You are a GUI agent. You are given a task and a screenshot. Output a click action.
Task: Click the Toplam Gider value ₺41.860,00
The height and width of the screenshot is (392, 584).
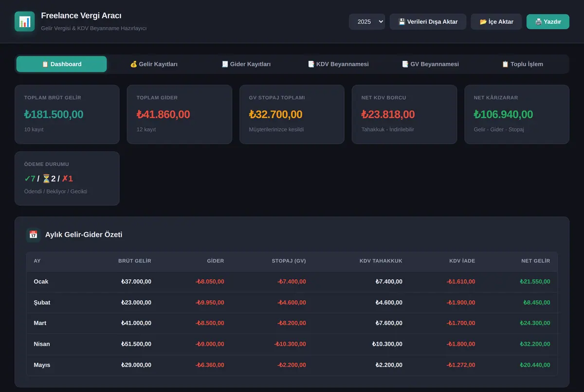[163, 115]
